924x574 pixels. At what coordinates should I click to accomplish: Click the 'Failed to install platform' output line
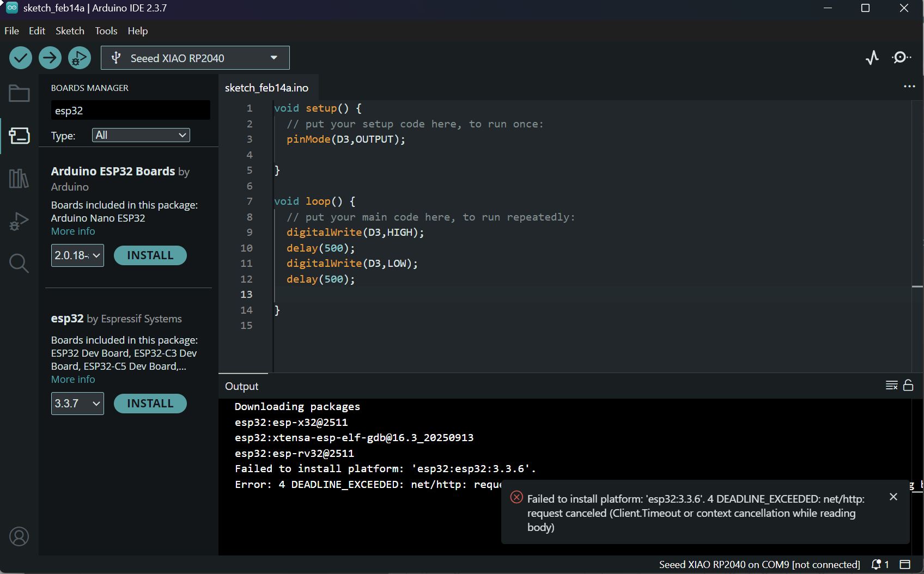[x=385, y=469]
